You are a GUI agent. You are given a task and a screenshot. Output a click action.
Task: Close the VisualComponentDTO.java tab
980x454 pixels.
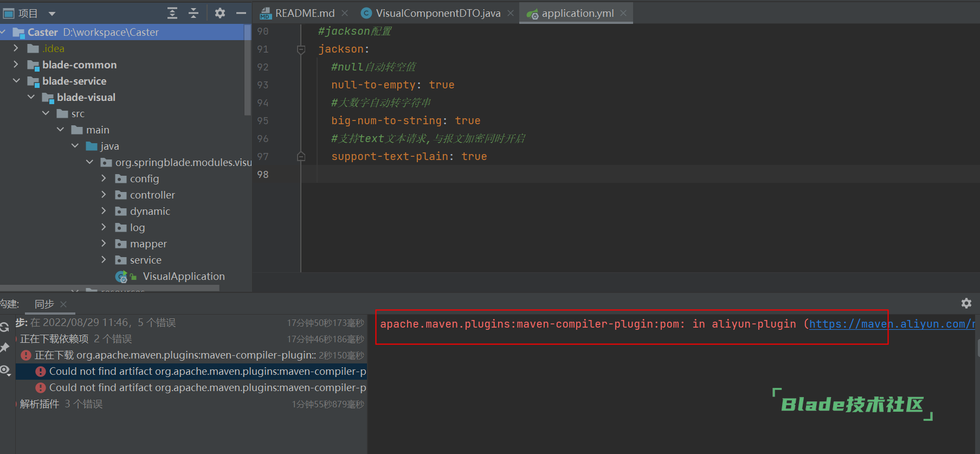click(511, 13)
